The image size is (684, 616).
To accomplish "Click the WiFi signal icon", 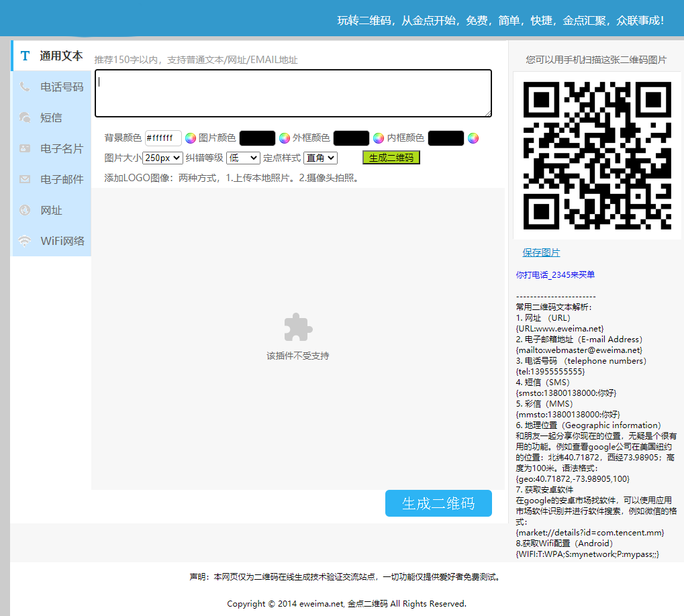I will [25, 241].
